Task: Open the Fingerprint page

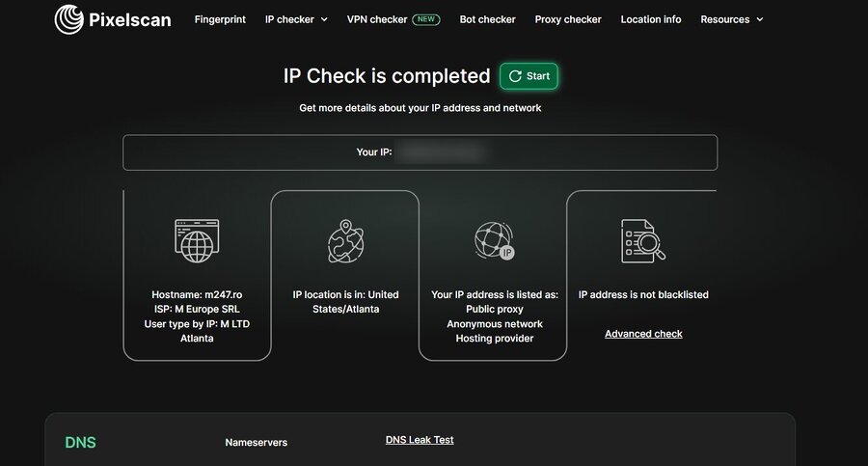Action: (220, 19)
